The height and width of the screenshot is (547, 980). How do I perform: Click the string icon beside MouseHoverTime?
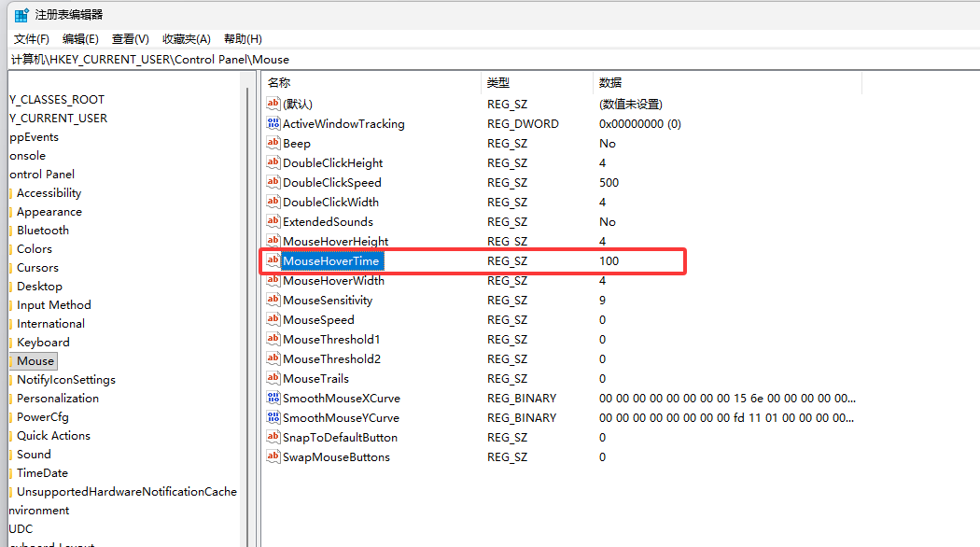click(273, 260)
